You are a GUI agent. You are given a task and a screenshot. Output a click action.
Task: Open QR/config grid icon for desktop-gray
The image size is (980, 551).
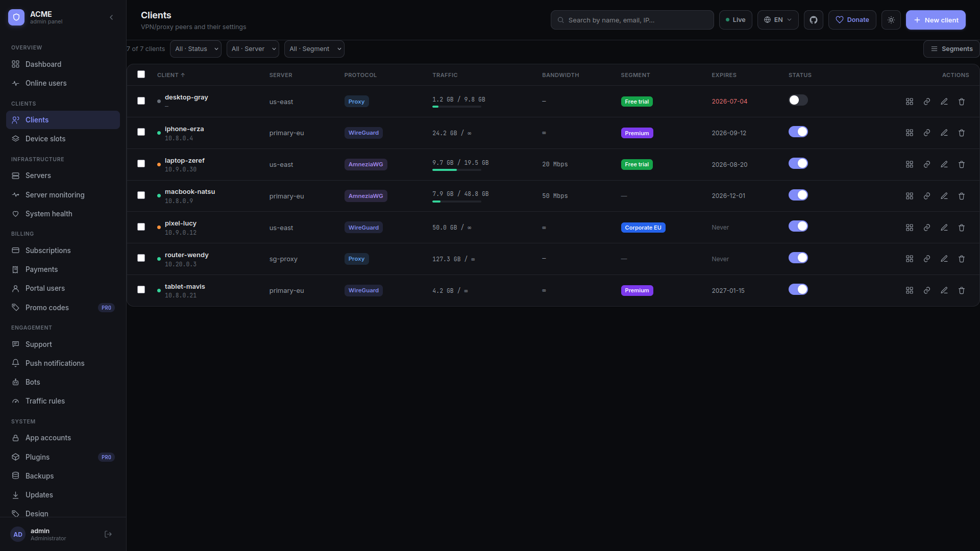click(910, 102)
